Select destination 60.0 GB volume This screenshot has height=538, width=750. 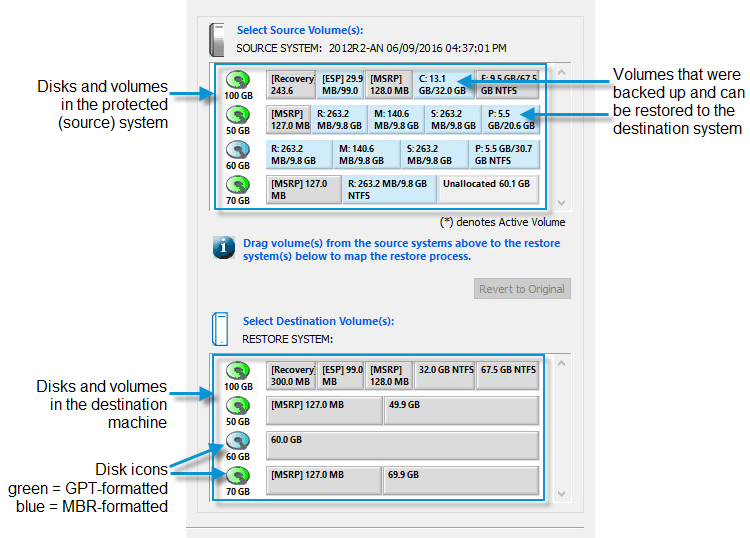[403, 445]
